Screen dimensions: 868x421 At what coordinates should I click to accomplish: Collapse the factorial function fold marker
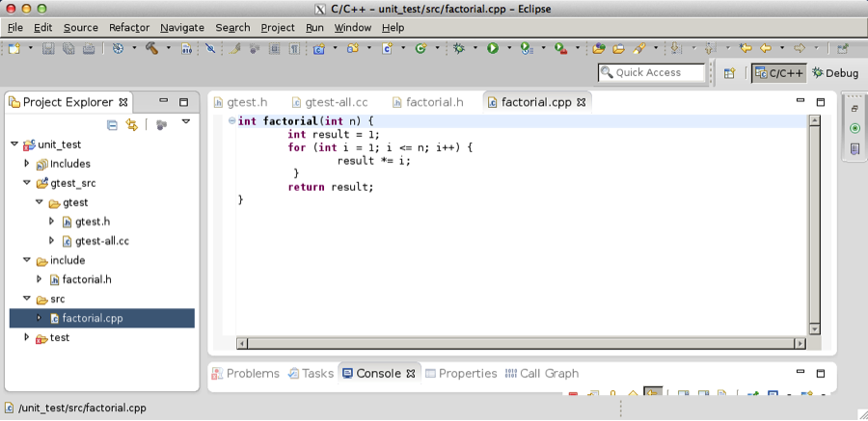coord(231,120)
